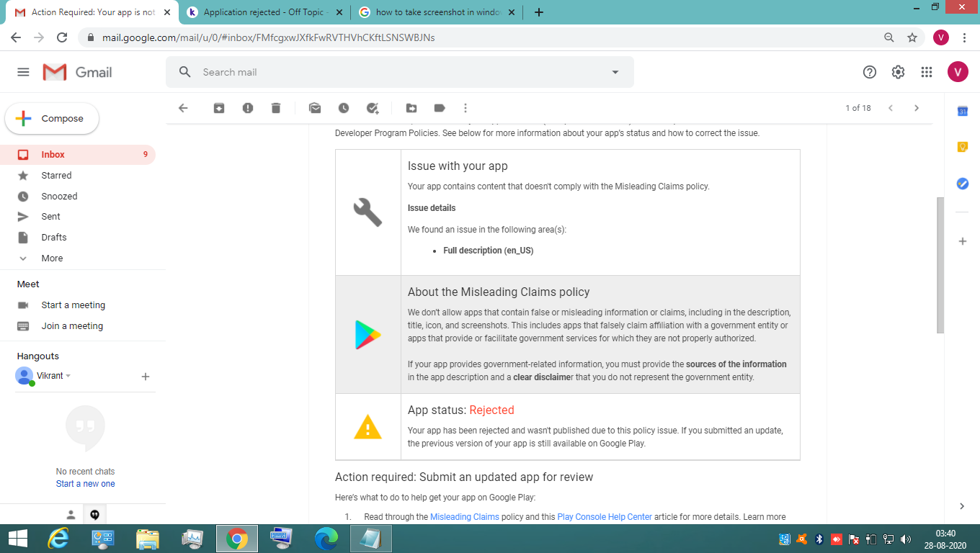The height and width of the screenshot is (553, 980).
Task: Open the Inbox folder
Action: tap(78, 155)
